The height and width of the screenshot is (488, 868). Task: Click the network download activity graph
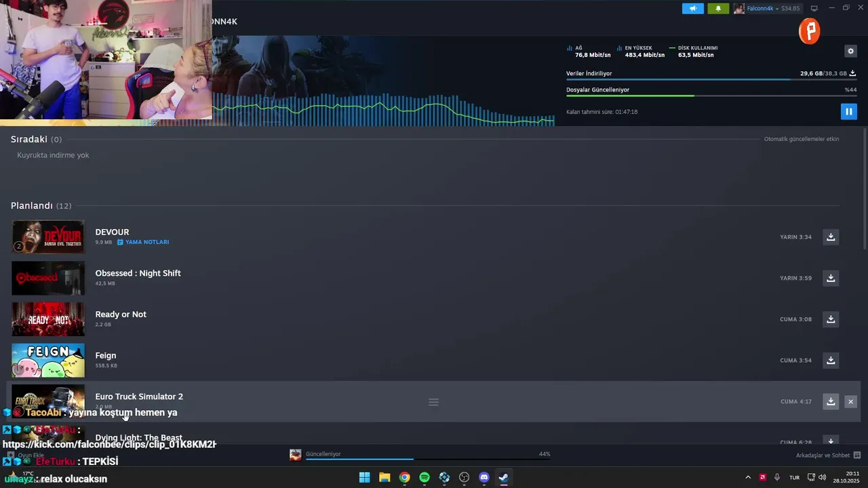pyautogui.click(x=383, y=108)
